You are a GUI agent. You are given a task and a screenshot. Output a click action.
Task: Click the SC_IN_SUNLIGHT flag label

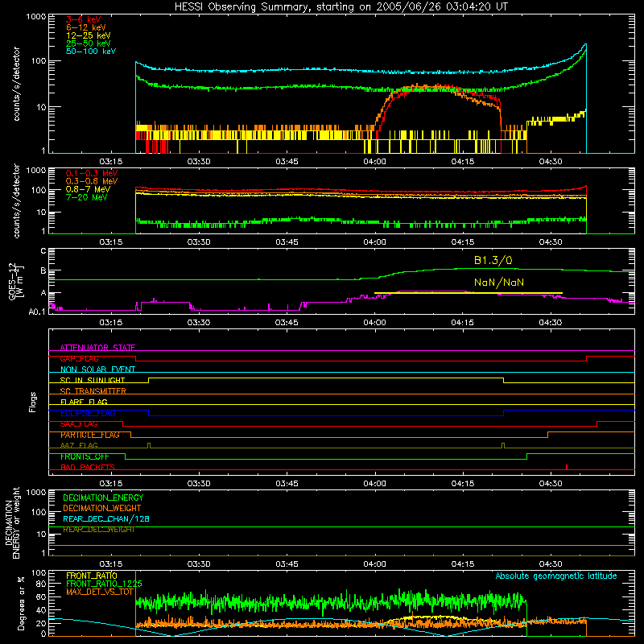click(93, 380)
